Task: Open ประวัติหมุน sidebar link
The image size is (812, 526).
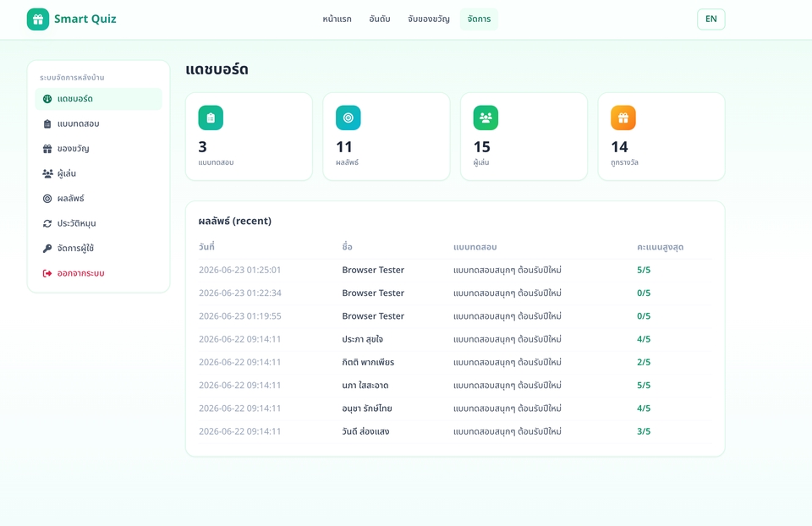Action: (98, 223)
